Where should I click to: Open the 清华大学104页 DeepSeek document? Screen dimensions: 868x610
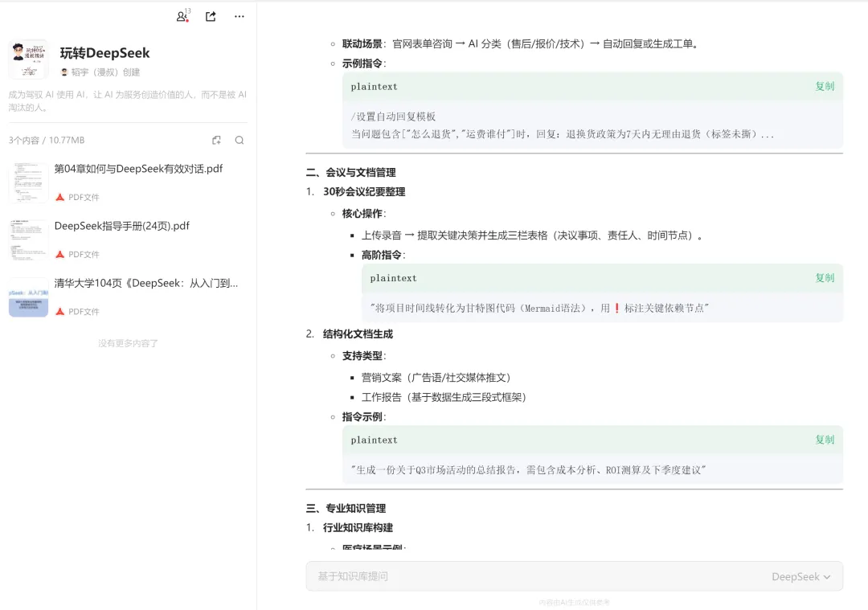point(145,283)
